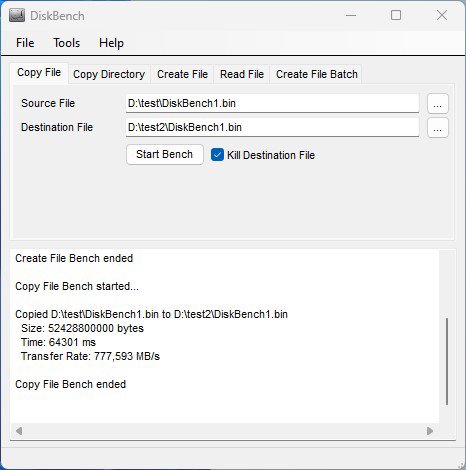Switch to the Copy File tab
Image resolution: width=466 pixels, height=470 pixels.
pyautogui.click(x=39, y=73)
